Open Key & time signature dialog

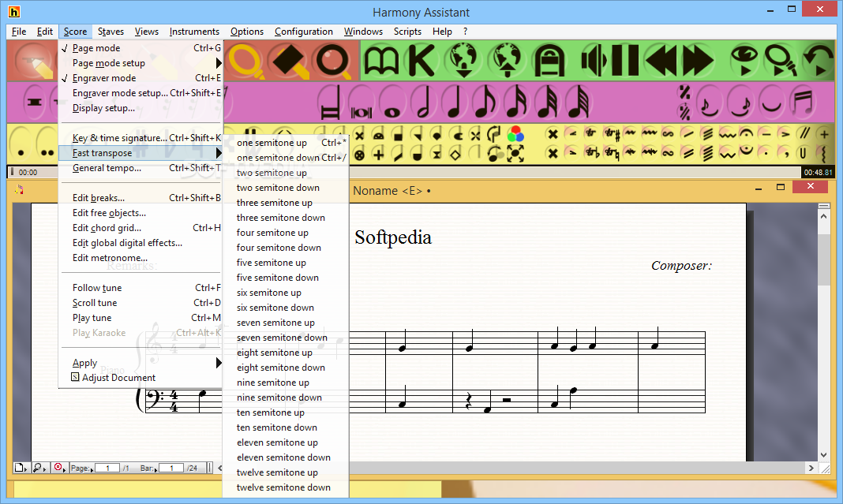[x=140, y=138]
